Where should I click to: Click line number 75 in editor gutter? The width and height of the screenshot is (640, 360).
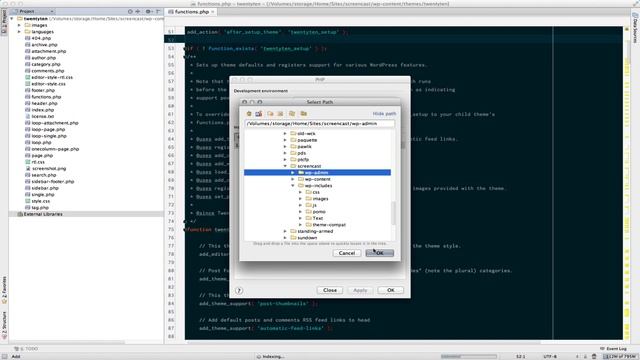tap(171, 229)
